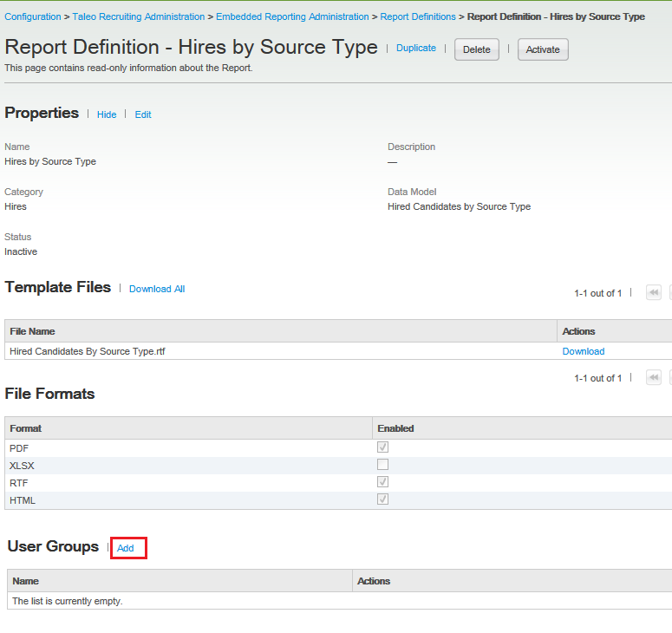Image resolution: width=672 pixels, height=633 pixels.
Task: Click first-page icon above Template Files table
Action: (654, 293)
